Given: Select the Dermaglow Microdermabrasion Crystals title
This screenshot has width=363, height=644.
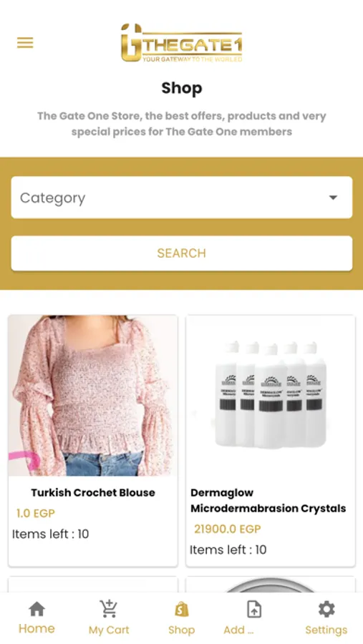Looking at the screenshot, I should [268, 500].
